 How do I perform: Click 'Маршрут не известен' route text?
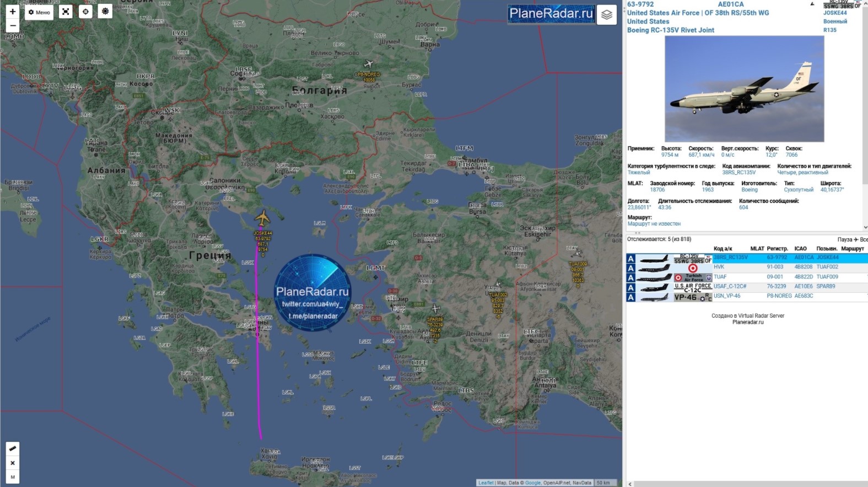coord(654,224)
